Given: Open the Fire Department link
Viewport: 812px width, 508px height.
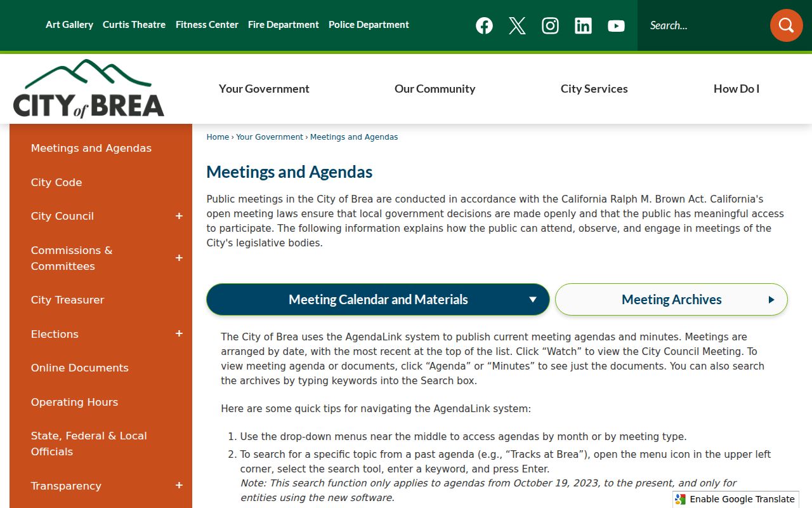Looking at the screenshot, I should 284,25.
